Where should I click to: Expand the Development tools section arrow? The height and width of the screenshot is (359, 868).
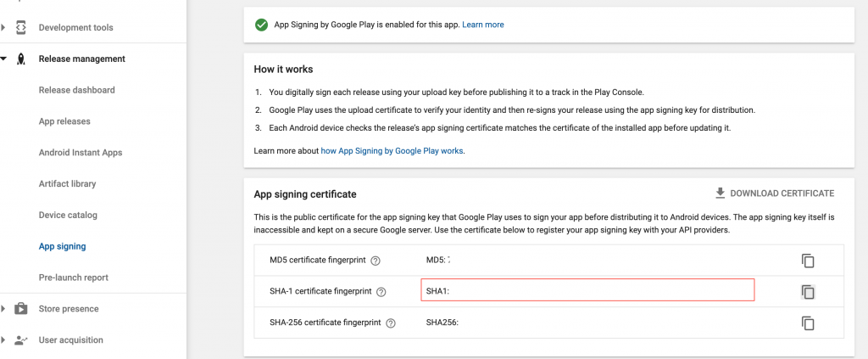[3, 27]
